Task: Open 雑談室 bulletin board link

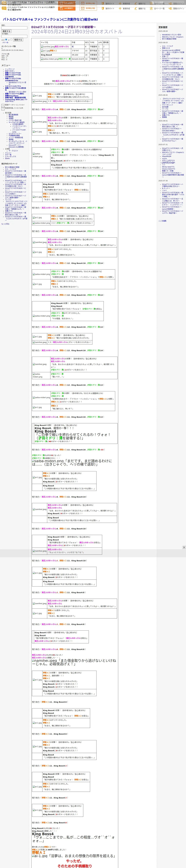Action: pyautogui.click(x=11, y=117)
